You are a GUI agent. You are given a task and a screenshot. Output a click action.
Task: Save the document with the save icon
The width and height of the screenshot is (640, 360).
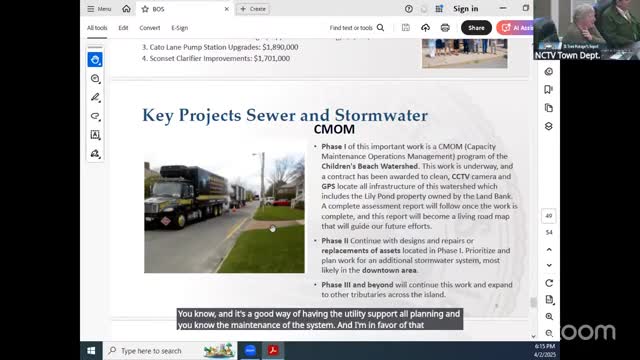pyautogui.click(x=406, y=28)
